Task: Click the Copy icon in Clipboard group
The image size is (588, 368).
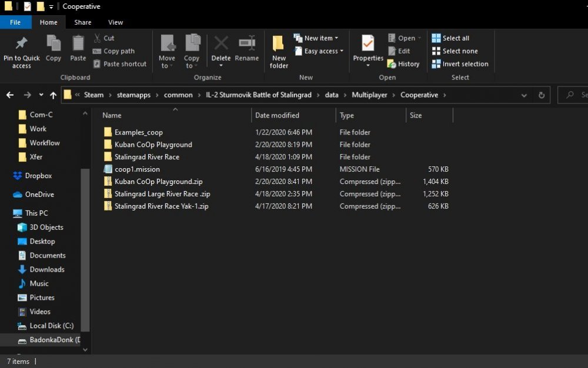Action: click(x=54, y=44)
